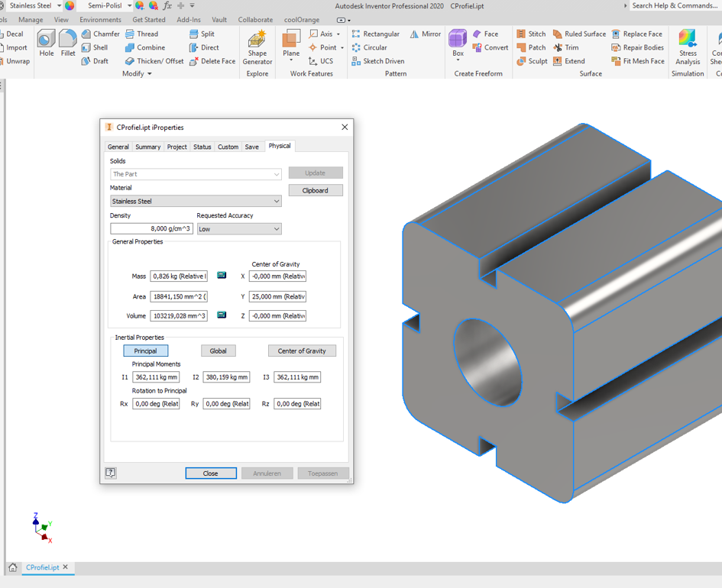The width and height of the screenshot is (722, 588).
Task: Toggle Center of Gravity inertial view
Action: (x=301, y=351)
